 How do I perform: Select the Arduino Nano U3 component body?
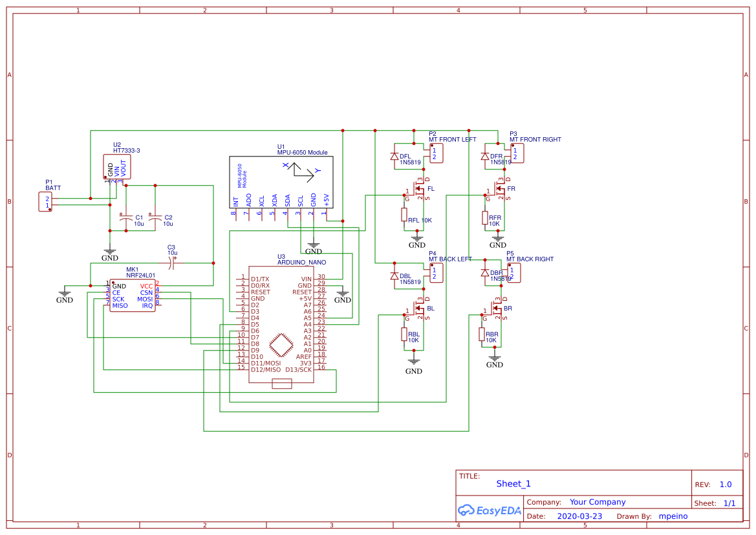(x=281, y=325)
